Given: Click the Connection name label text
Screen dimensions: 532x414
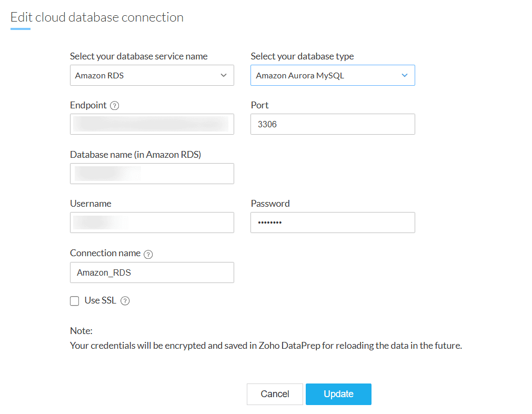Looking at the screenshot, I should click(105, 253).
